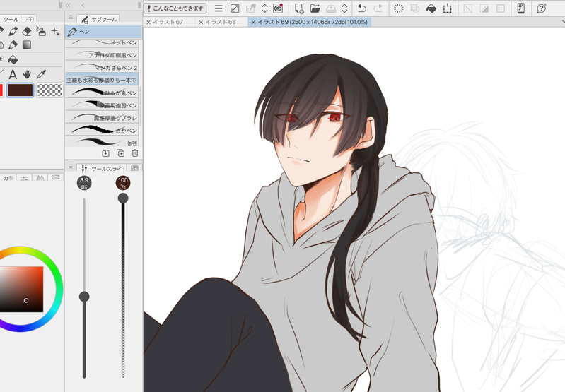Switch to the イラスト68 canvas tab
The height and width of the screenshot is (392, 565).
tap(221, 22)
